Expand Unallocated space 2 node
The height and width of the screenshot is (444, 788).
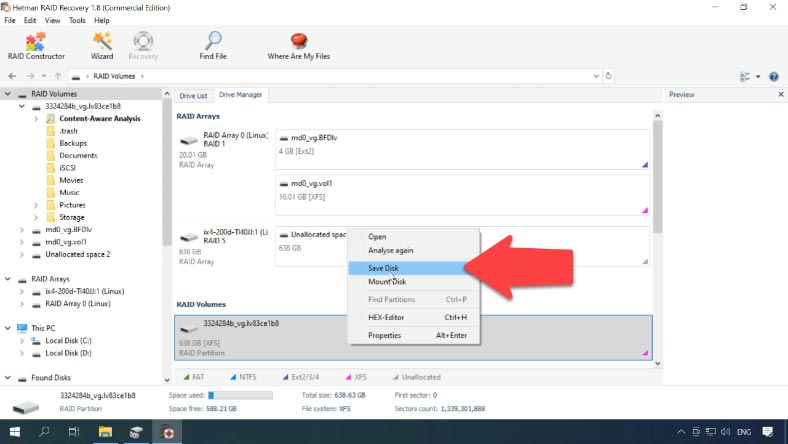click(22, 254)
